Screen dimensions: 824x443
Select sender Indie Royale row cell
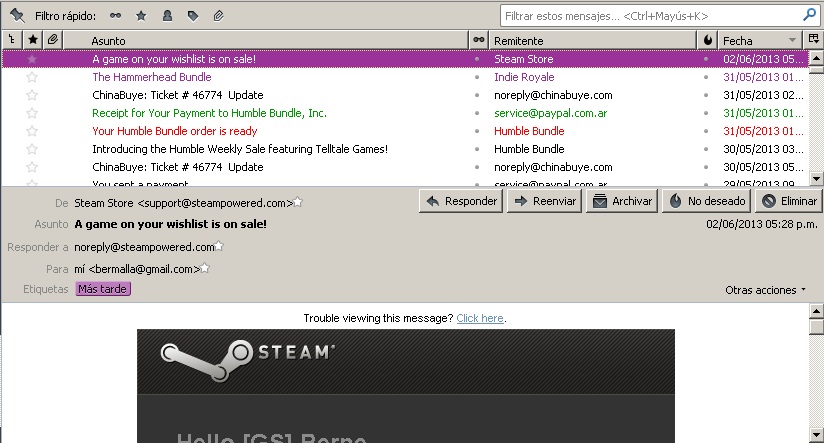pos(524,77)
